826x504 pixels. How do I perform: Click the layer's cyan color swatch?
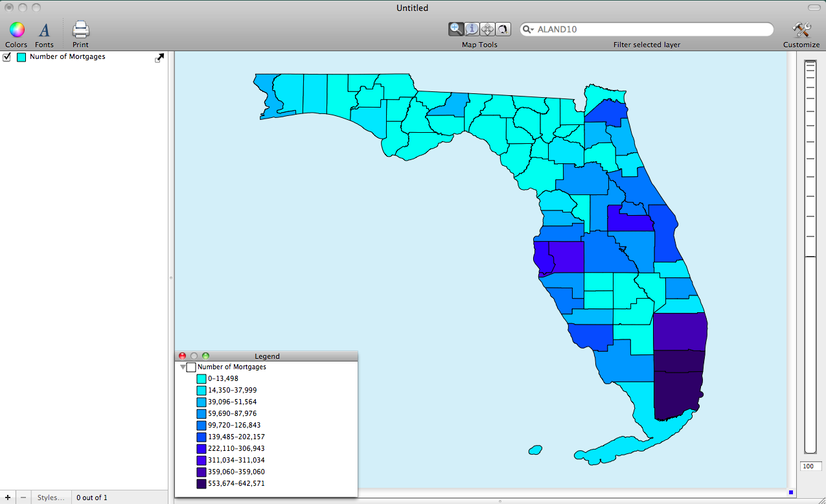[21, 57]
